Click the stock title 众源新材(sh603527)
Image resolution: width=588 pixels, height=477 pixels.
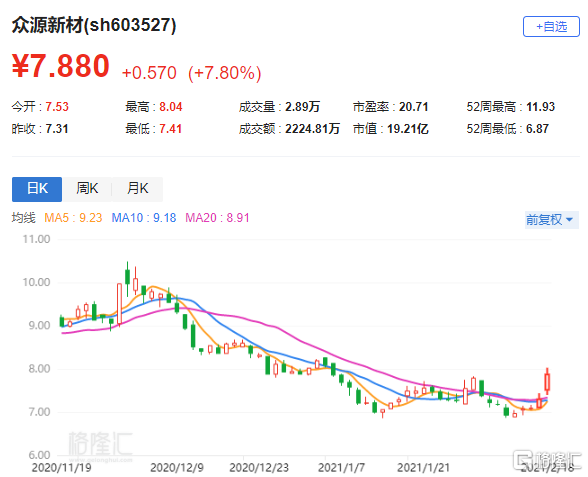pyautogui.click(x=94, y=26)
